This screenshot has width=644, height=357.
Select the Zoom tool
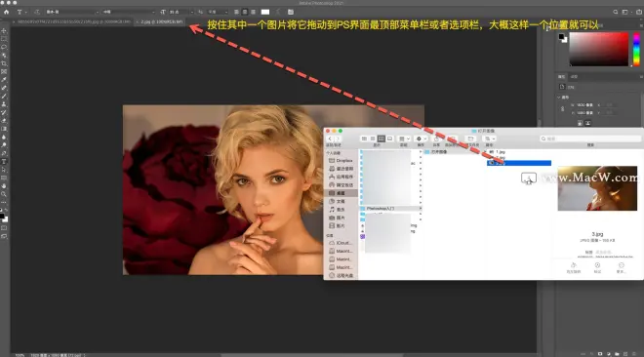4,194
